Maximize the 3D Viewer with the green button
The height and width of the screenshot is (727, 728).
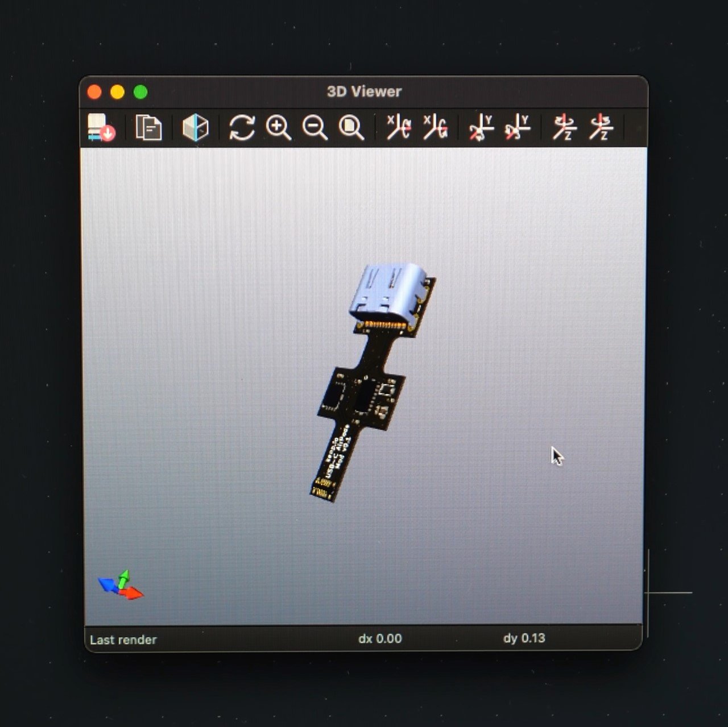140,92
